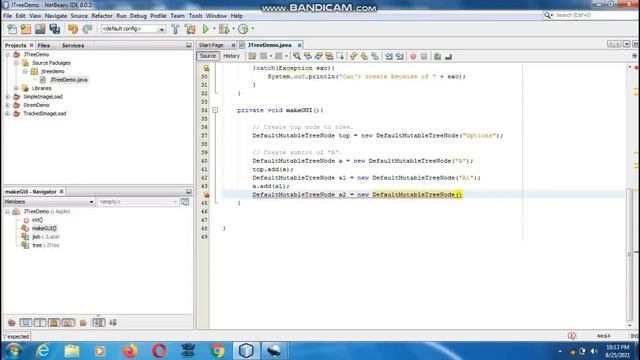640x360 pixels.
Task: Toggle Previous Occurrence button in editor toolbar
Action: pyautogui.click(x=308, y=56)
